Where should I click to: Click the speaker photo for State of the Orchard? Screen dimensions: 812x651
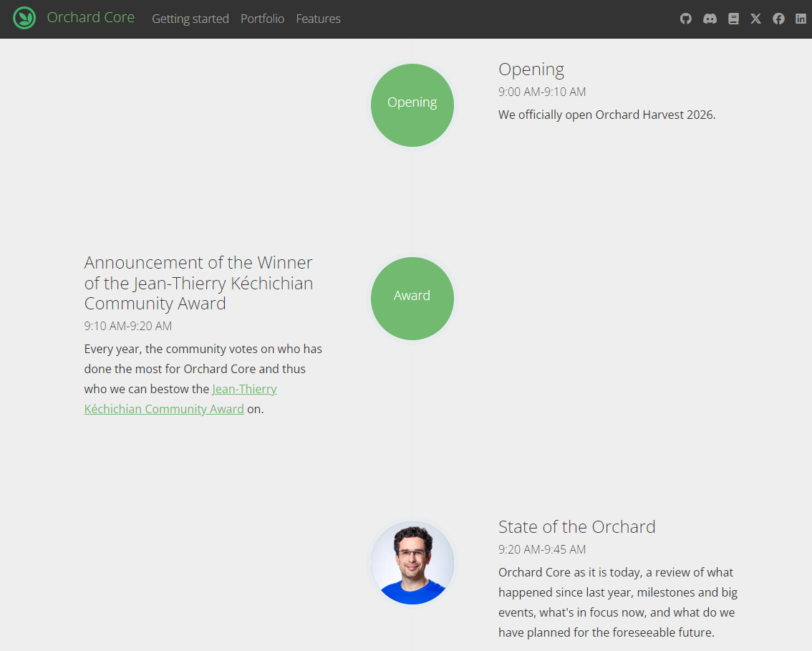pyautogui.click(x=412, y=563)
